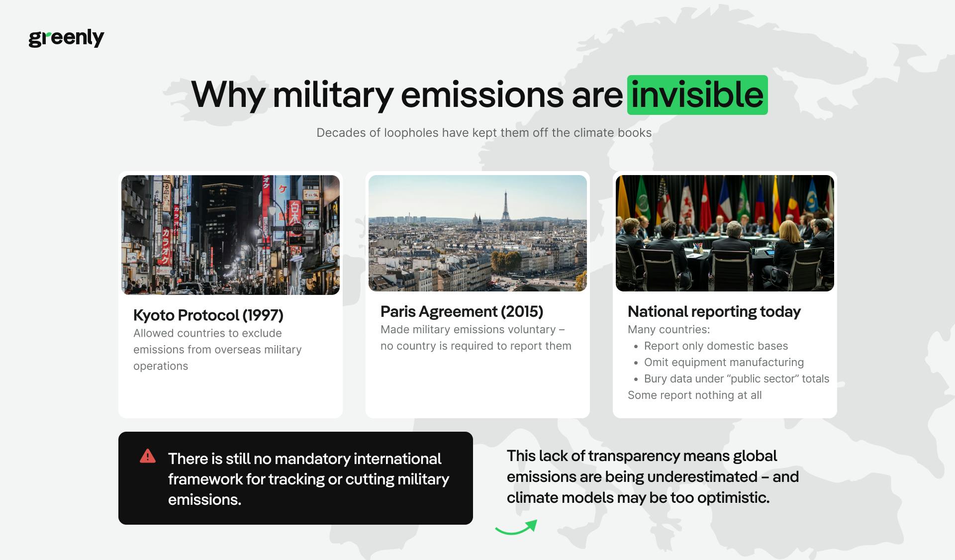Open the Tokyo street night photo

[230, 235]
